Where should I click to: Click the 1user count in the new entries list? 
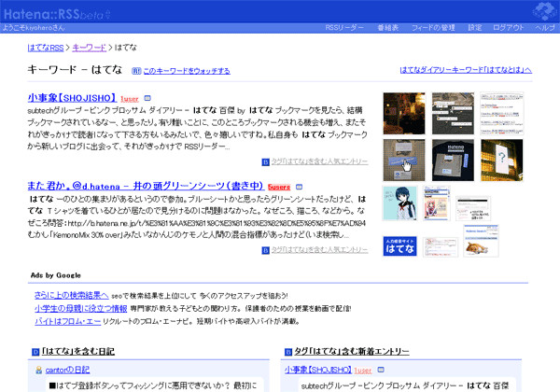pos(363,371)
